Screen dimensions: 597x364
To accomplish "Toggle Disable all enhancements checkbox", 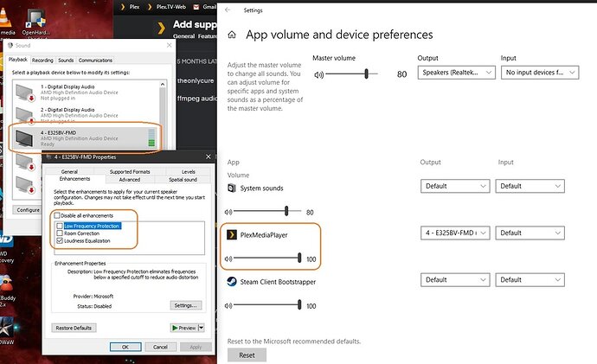I will click(x=57, y=215).
